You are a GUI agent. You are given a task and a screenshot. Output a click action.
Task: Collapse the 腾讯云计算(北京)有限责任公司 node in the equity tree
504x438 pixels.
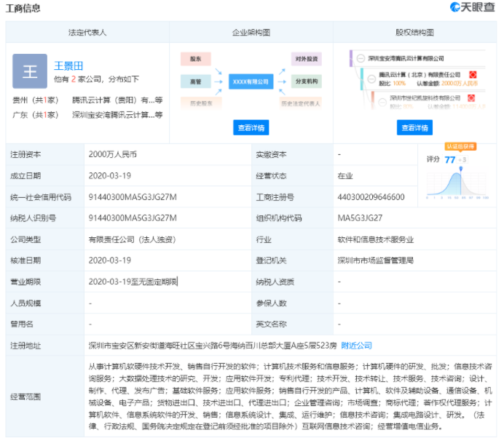[371, 79]
